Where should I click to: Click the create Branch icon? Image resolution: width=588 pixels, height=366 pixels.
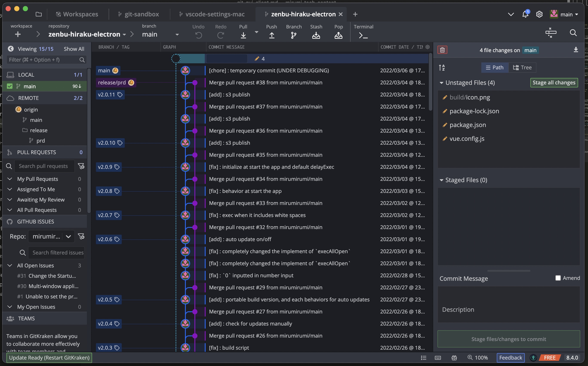point(294,35)
